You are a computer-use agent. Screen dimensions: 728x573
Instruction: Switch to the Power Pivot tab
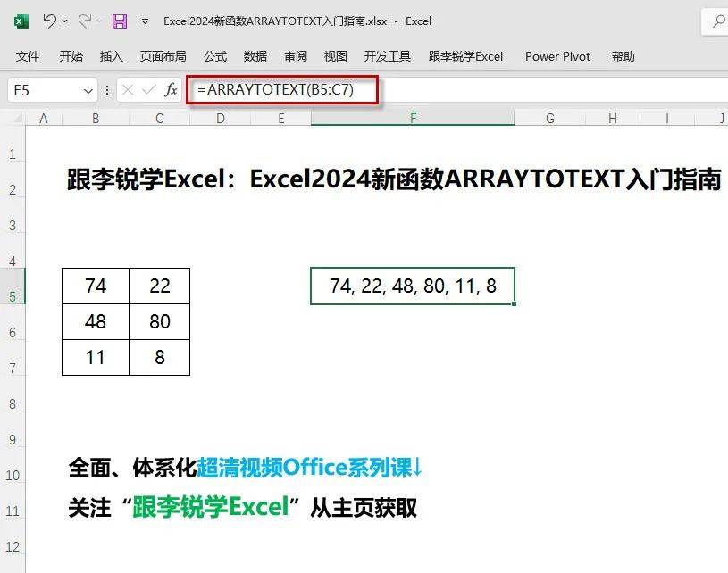(557, 56)
